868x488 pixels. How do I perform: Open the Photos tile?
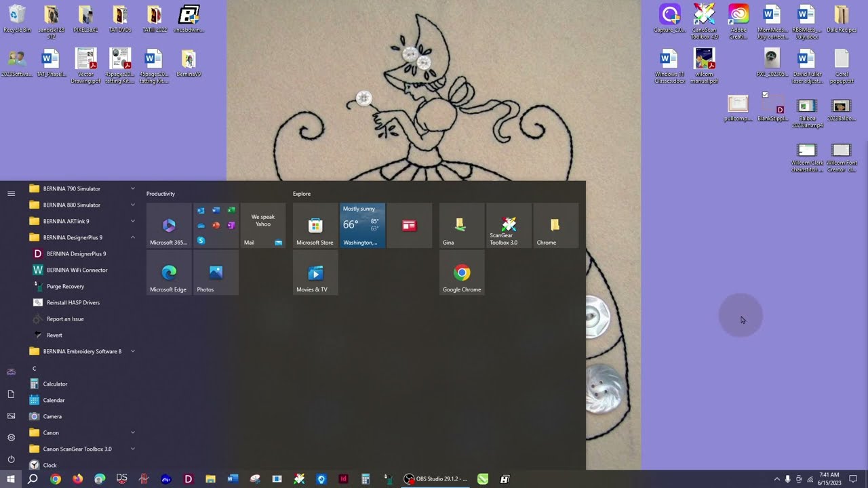pos(216,272)
